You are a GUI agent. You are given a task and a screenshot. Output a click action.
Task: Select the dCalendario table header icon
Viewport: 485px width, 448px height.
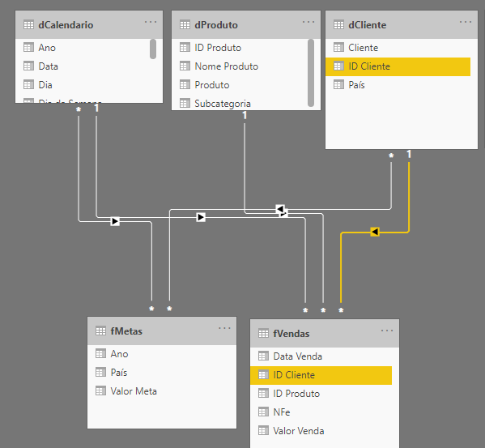pyautogui.click(x=29, y=25)
